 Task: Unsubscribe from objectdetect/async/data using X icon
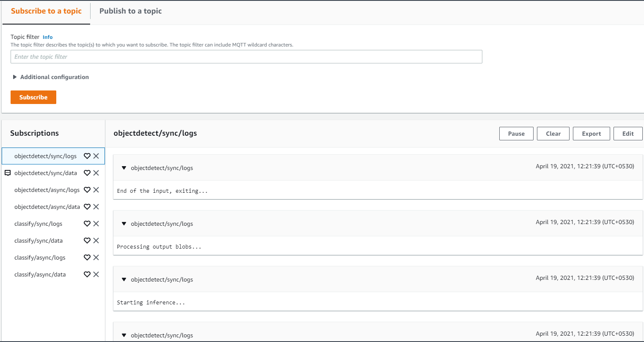[x=96, y=207]
